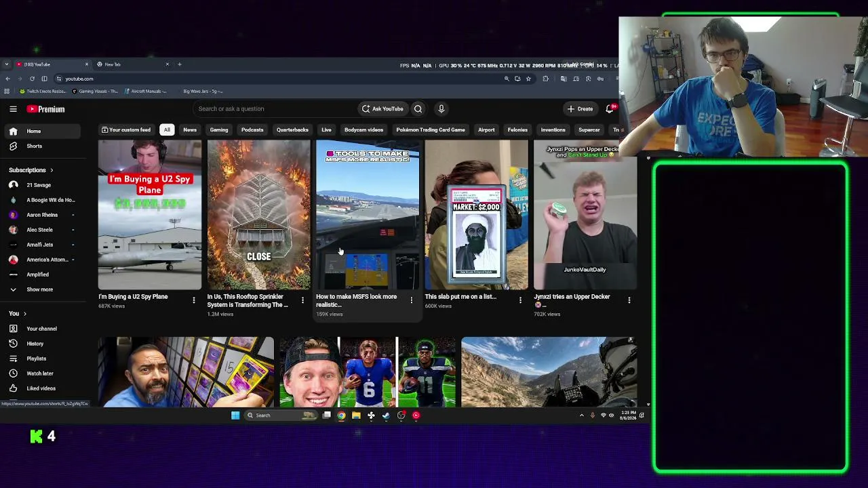
Task: Open the MARKET: $2,000 slab short thumbnail
Action: tap(476, 215)
